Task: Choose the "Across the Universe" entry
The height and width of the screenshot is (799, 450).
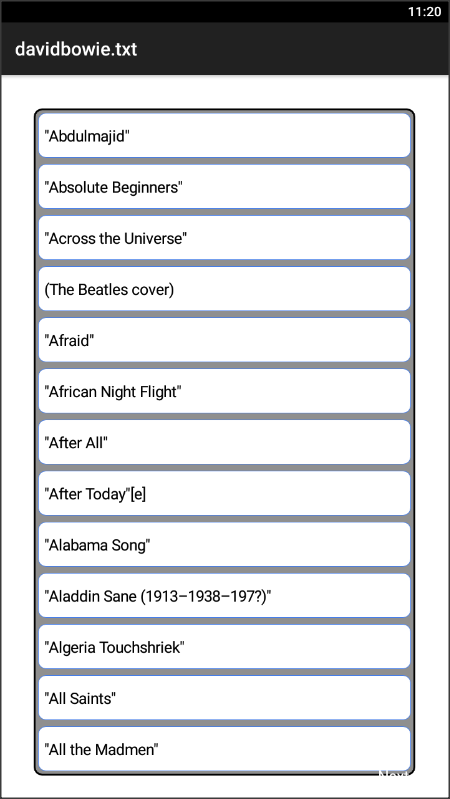Action: (x=224, y=237)
